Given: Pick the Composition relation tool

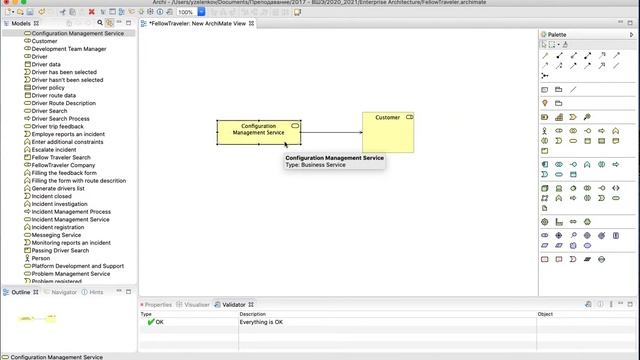Looking at the screenshot, I should 559,55.
